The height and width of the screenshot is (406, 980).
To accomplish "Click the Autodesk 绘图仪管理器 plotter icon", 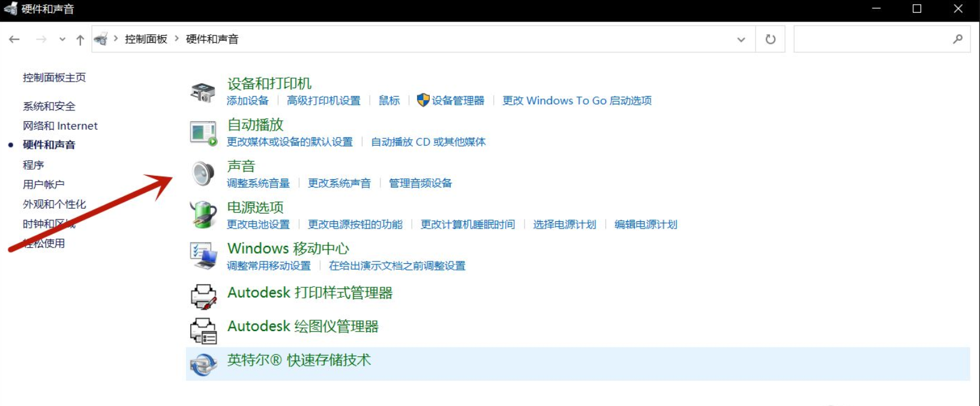I will click(203, 330).
